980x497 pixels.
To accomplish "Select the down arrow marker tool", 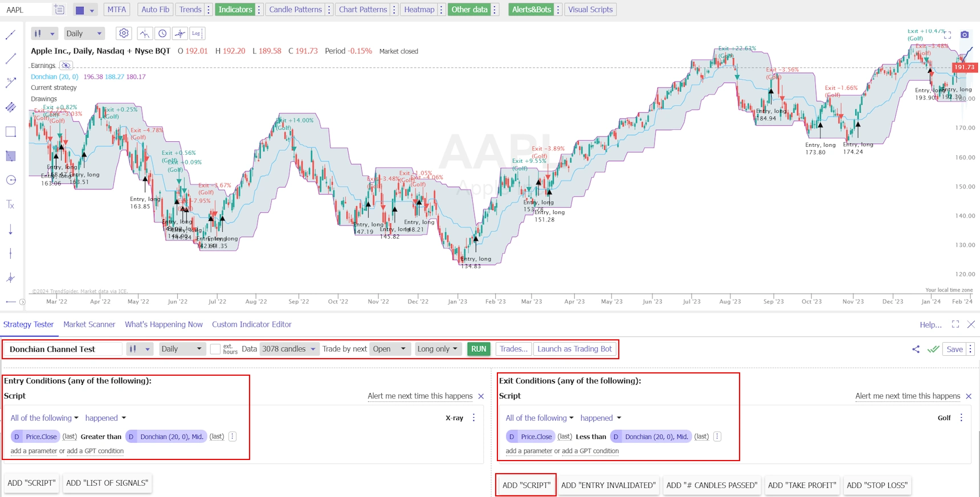I will click(10, 229).
